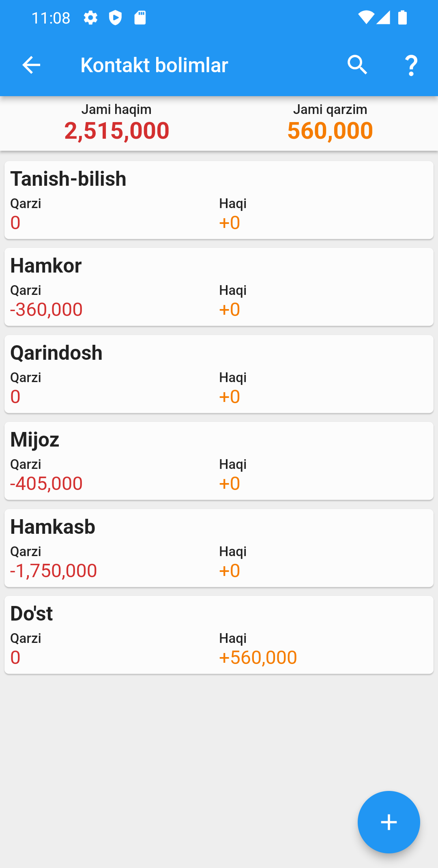Image resolution: width=438 pixels, height=868 pixels.
Task: Select the Hamkasb group card
Action: (x=219, y=548)
